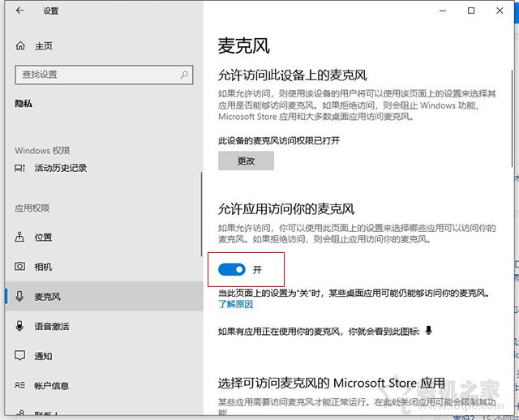Image resolution: width=519 pixels, height=420 pixels.
Task: Click the 通知 notification icon
Action: pyautogui.click(x=19, y=356)
